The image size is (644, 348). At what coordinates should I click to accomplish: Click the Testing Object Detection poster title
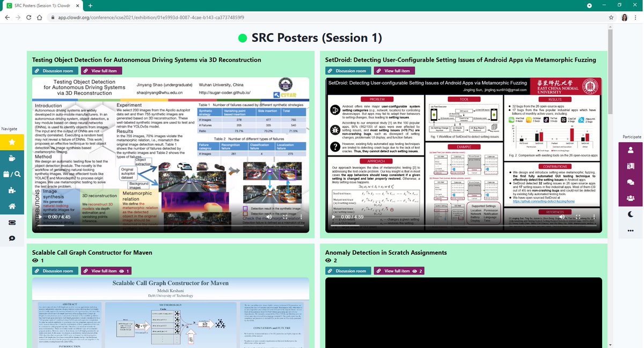point(147,60)
